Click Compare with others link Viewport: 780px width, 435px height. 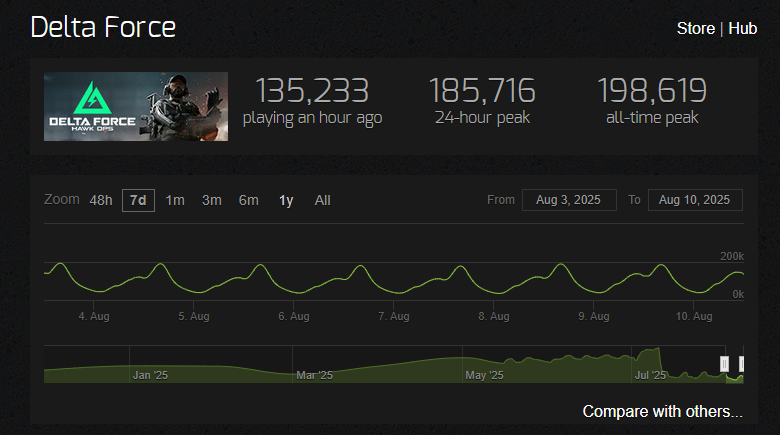[x=662, y=412]
